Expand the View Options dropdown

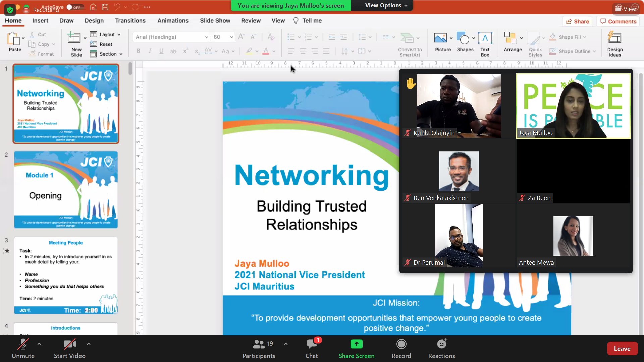[386, 5]
